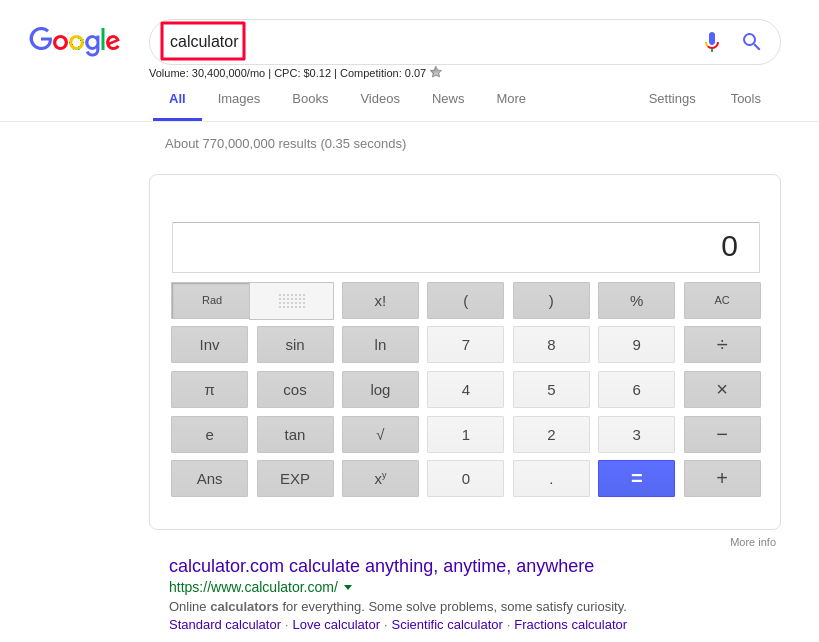Click the number 4 key
Image resolution: width=819 pixels, height=642 pixels.
pos(465,390)
